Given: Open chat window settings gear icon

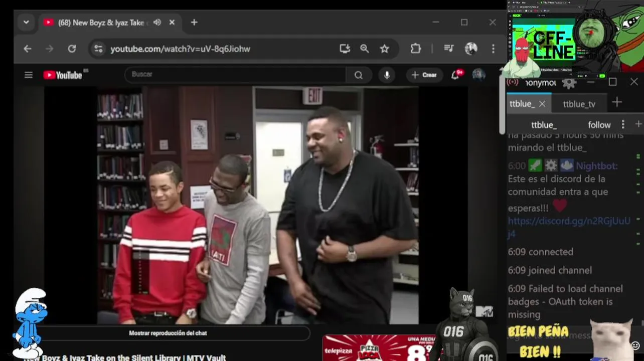Looking at the screenshot, I should pyautogui.click(x=569, y=83).
